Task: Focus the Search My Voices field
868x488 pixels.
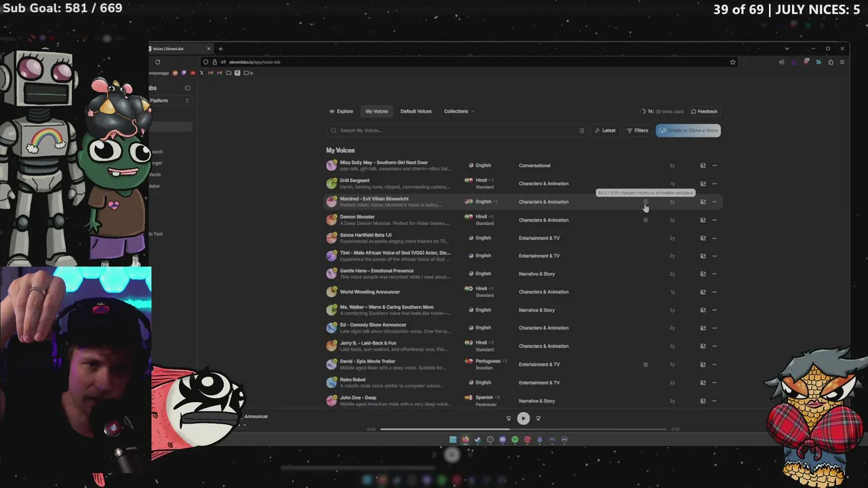Action: point(456,130)
